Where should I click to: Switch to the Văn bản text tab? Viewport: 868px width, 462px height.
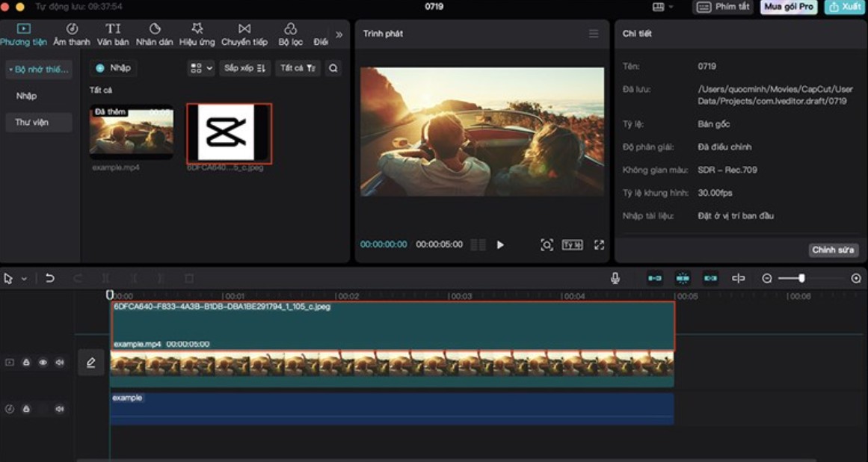[113, 34]
